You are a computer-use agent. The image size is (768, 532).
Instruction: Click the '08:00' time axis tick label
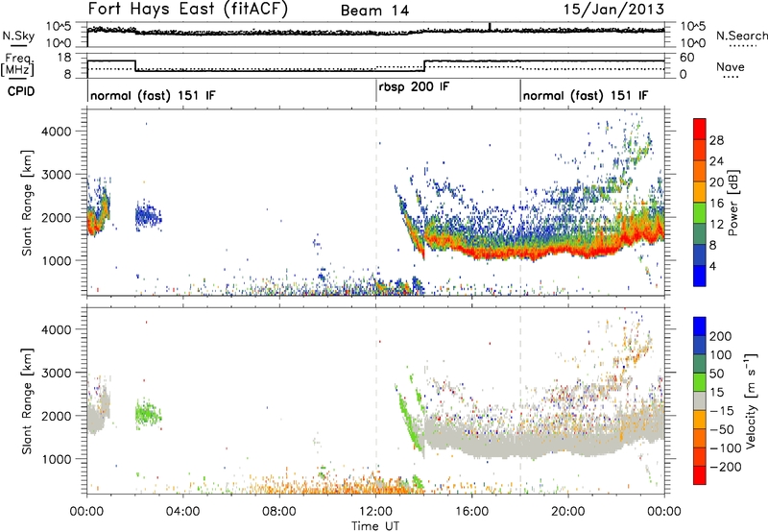point(279,512)
